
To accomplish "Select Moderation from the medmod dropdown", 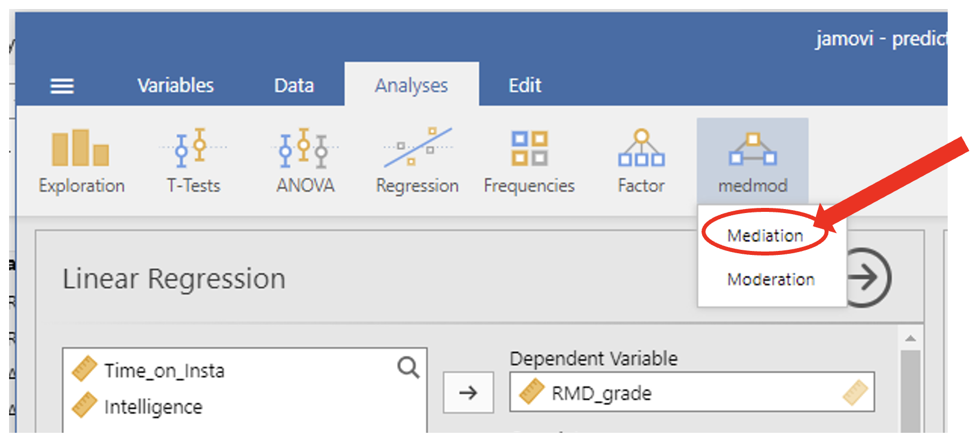I will point(771,279).
